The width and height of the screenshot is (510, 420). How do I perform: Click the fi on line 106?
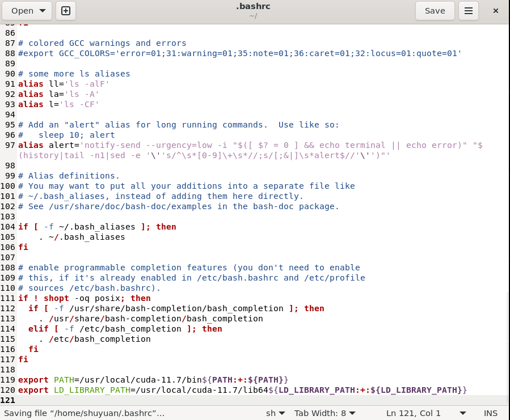pos(23,247)
